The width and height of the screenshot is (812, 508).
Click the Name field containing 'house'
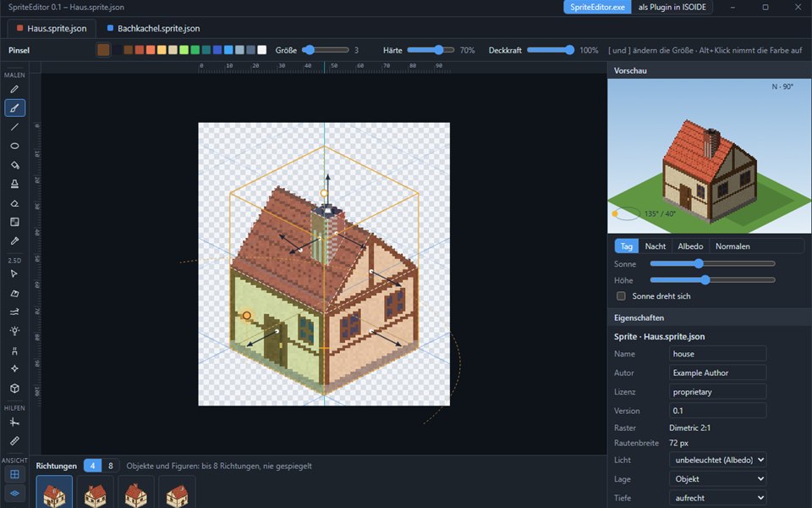click(718, 354)
